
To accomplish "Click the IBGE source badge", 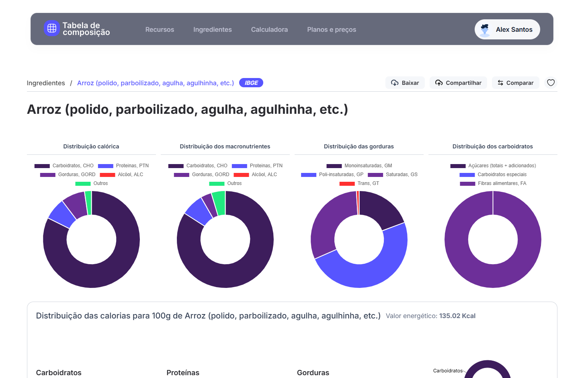I will point(251,83).
